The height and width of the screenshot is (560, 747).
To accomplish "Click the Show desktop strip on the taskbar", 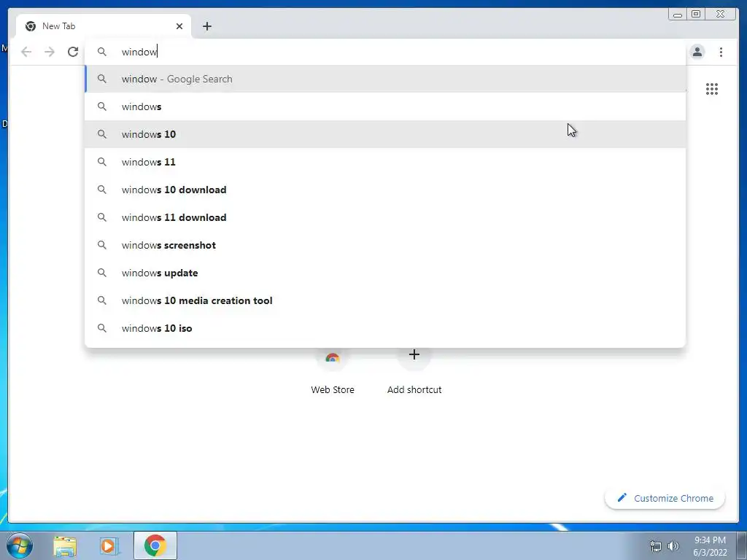I will click(742, 546).
